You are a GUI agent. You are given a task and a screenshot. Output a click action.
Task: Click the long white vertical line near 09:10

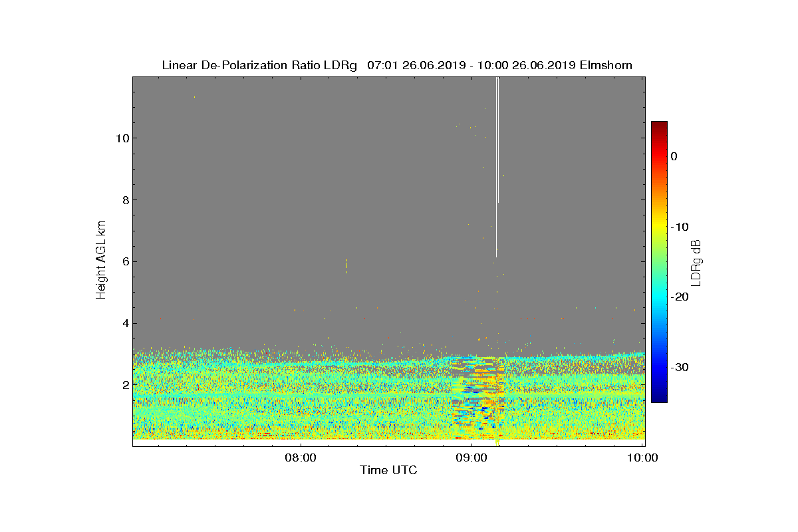[x=497, y=166]
